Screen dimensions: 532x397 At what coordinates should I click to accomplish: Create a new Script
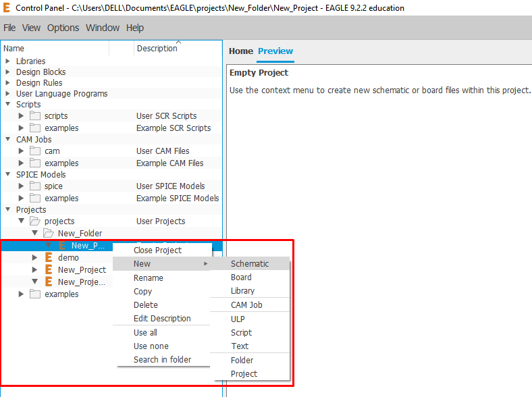250,333
